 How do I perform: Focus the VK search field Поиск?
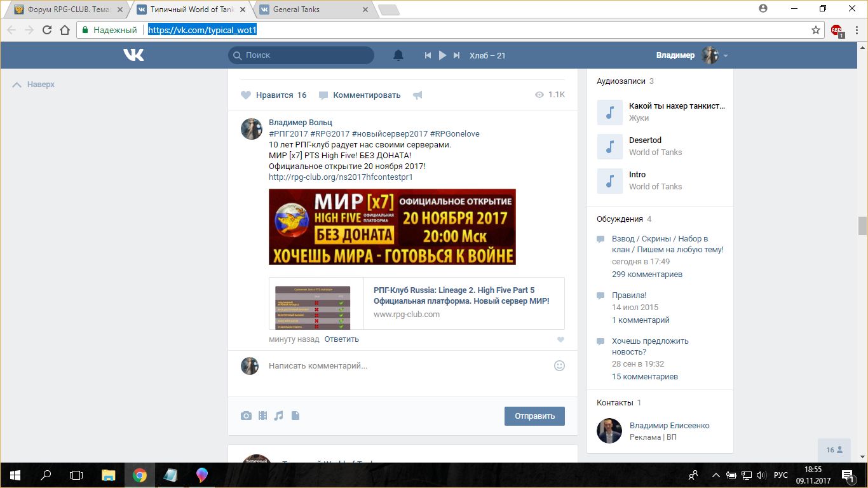pyautogui.click(x=301, y=55)
